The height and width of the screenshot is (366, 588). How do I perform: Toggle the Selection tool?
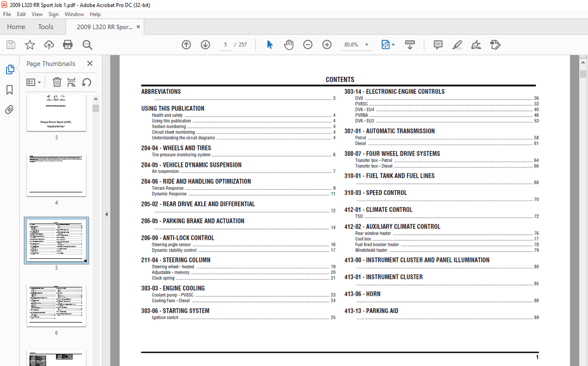tap(269, 44)
